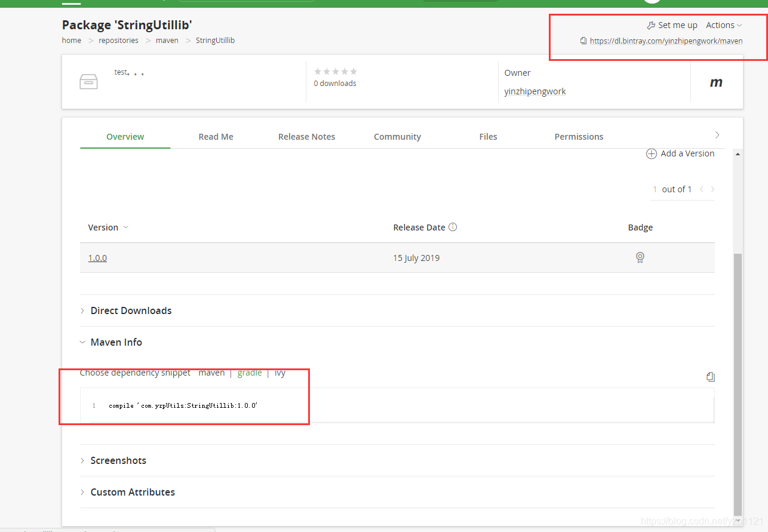
Task: Go to home breadcrumb
Action: click(x=72, y=41)
